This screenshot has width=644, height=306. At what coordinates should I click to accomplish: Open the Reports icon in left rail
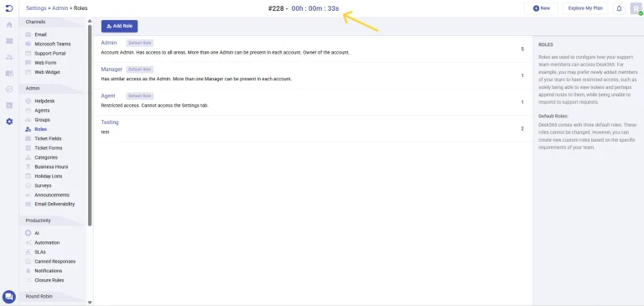click(9, 105)
